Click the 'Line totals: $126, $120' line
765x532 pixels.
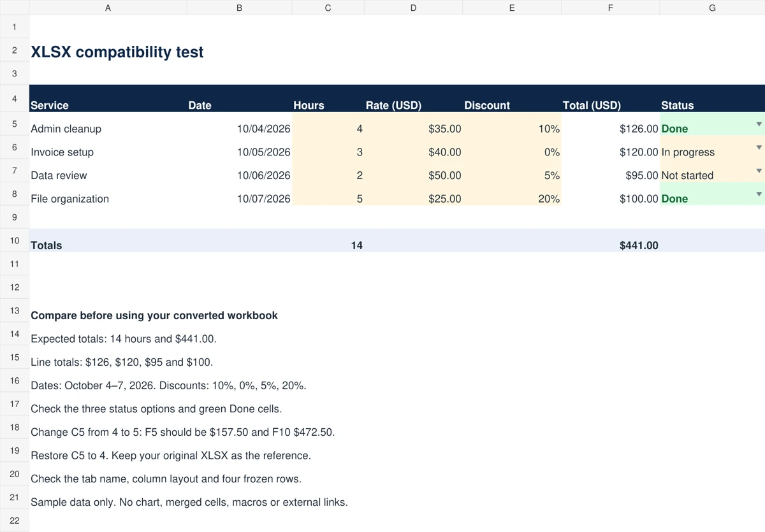tap(122, 362)
